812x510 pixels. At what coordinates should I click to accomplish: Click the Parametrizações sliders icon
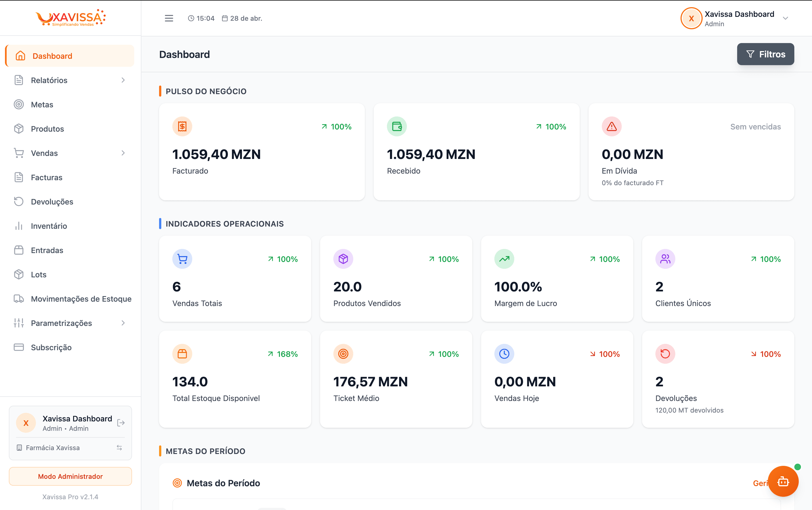(19, 323)
